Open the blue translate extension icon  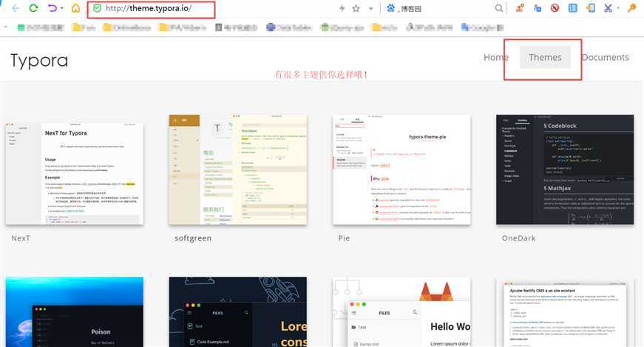(538, 8)
